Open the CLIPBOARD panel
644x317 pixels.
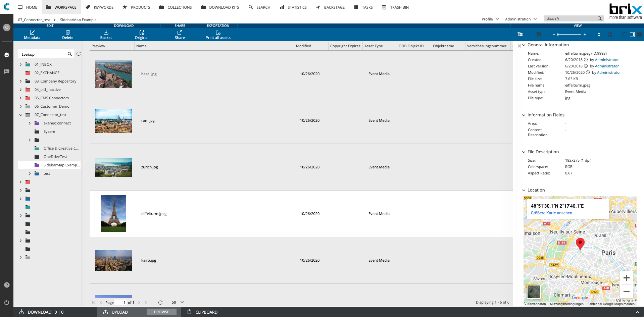tap(202, 312)
